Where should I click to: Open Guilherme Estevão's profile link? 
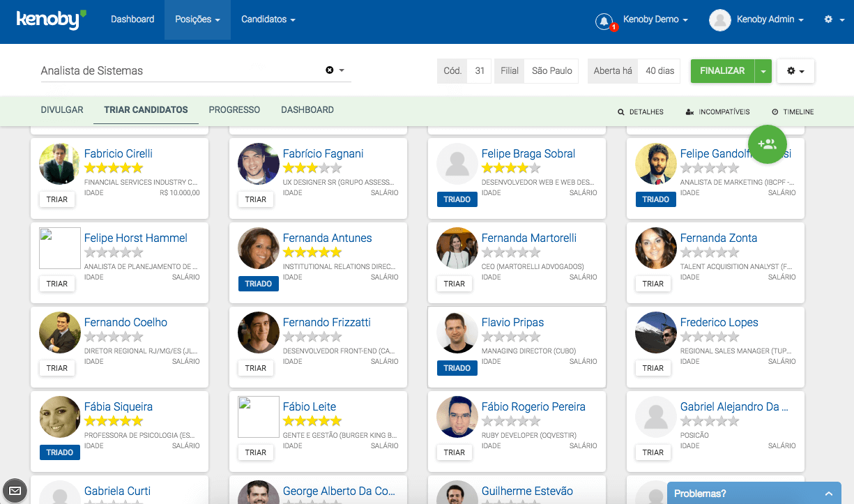click(527, 491)
